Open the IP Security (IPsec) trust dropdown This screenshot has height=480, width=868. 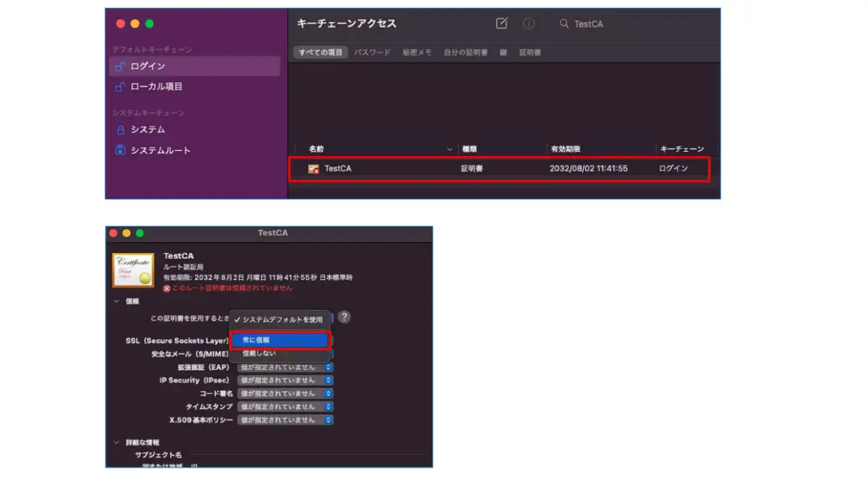click(x=286, y=380)
